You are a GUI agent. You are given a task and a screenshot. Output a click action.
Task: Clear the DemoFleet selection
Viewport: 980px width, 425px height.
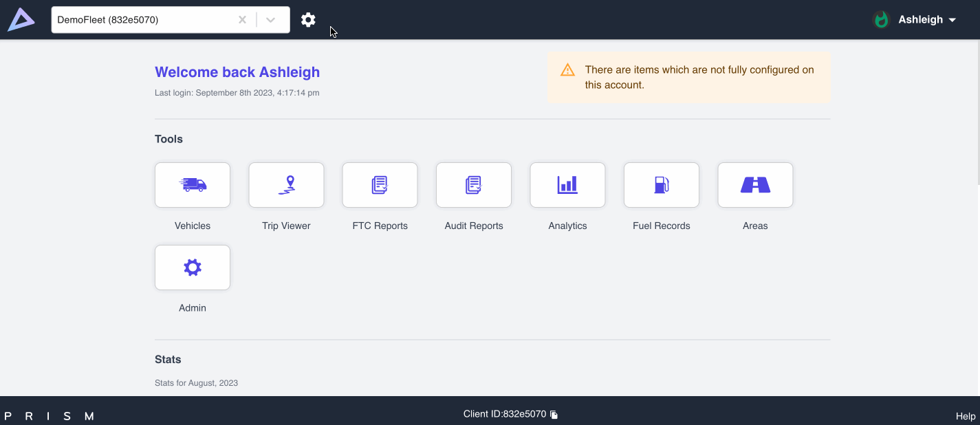[242, 20]
